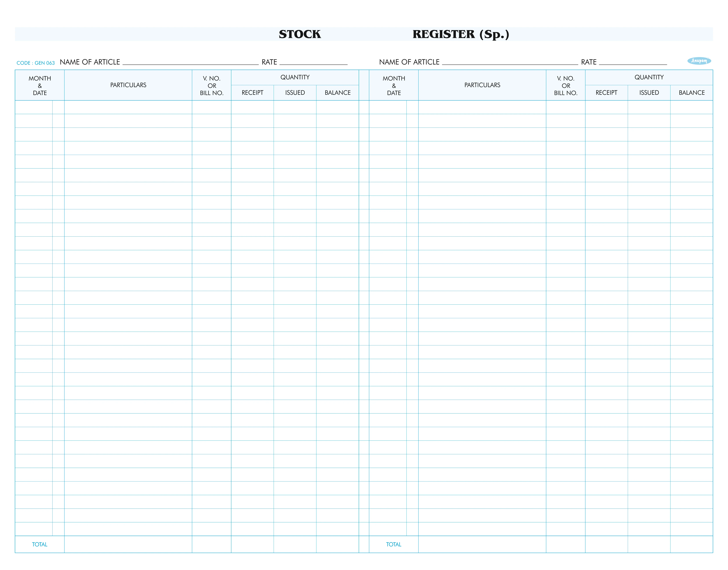Click the right ISSUED column header

point(649,93)
